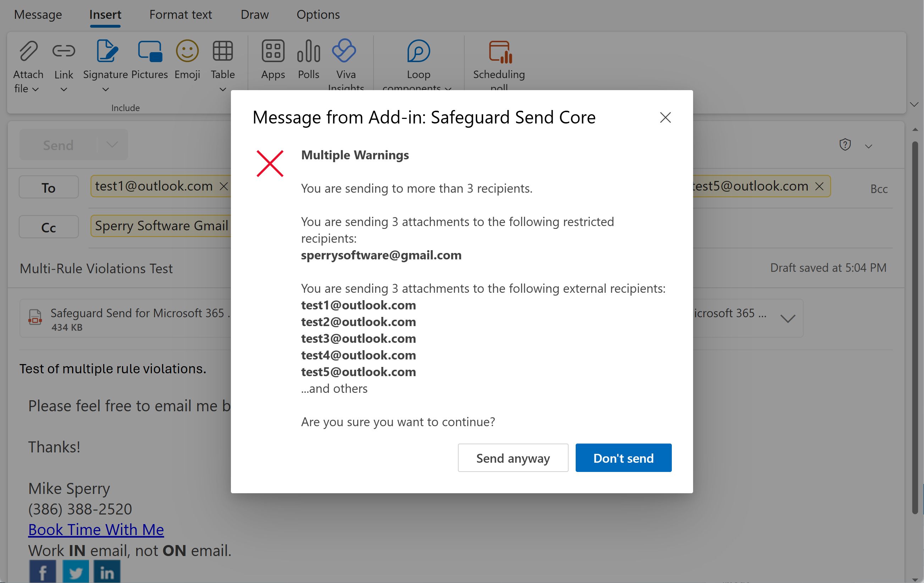924x583 pixels.
Task: Collapse the ribbon with the chevron
Action: (914, 104)
